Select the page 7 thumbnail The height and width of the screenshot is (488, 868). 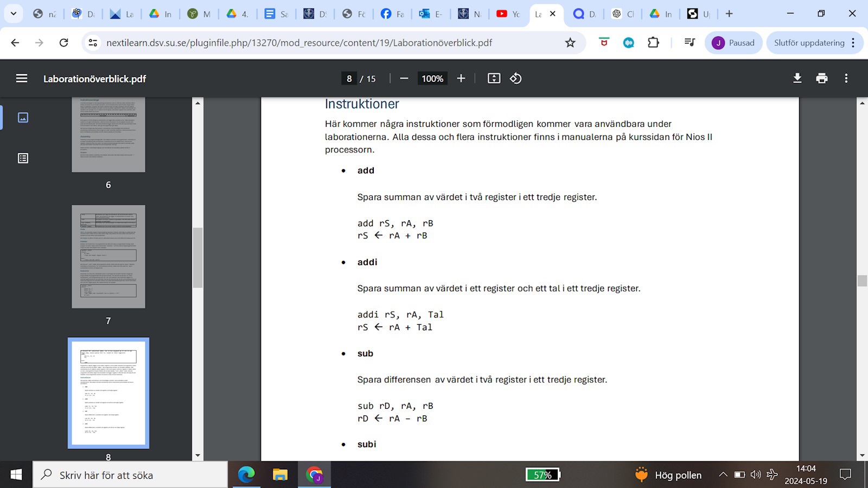point(108,256)
